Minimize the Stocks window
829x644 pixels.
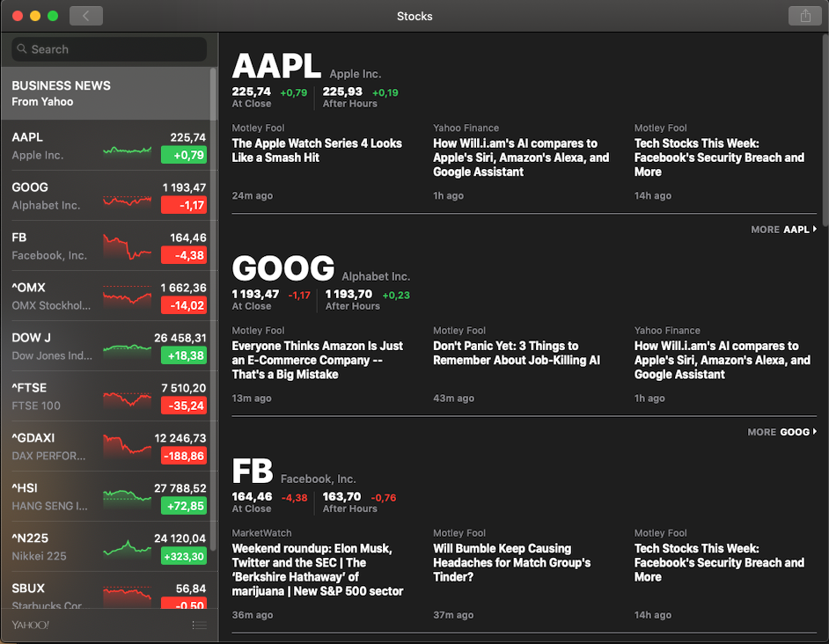(35, 16)
